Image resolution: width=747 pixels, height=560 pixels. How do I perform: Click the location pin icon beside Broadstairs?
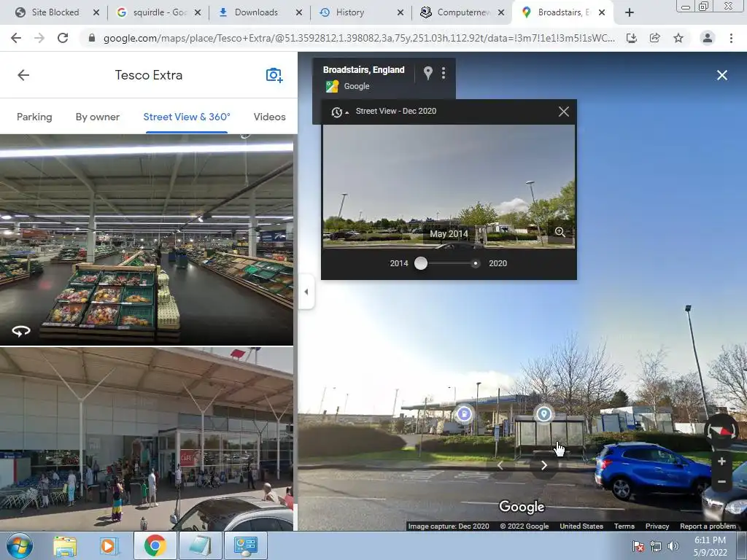[x=427, y=73]
